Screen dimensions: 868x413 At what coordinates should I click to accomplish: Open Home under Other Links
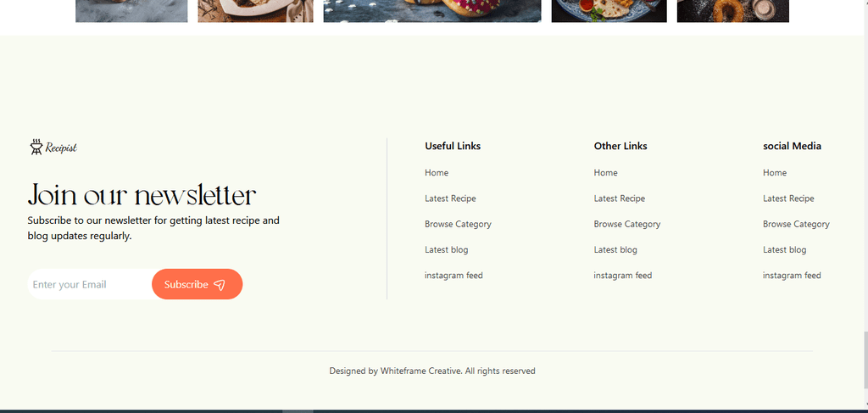[x=605, y=173]
